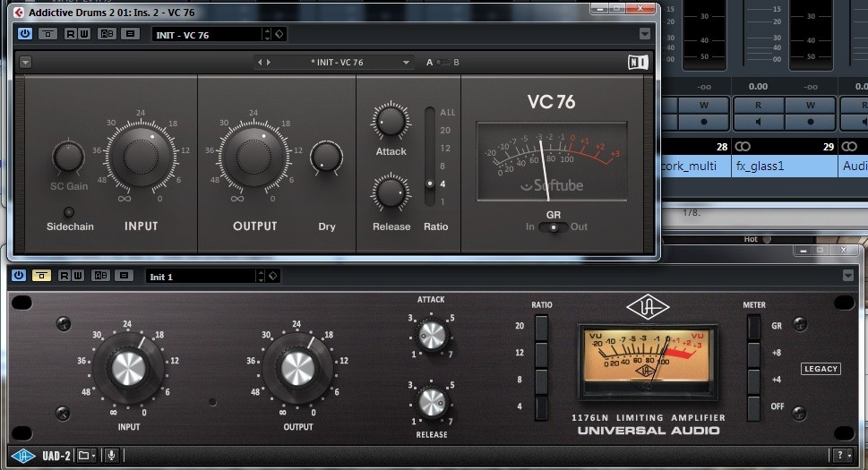The width and height of the screenshot is (868, 470).
Task: Open the INIT - VC 76 preset selector
Action: pyautogui.click(x=206, y=34)
